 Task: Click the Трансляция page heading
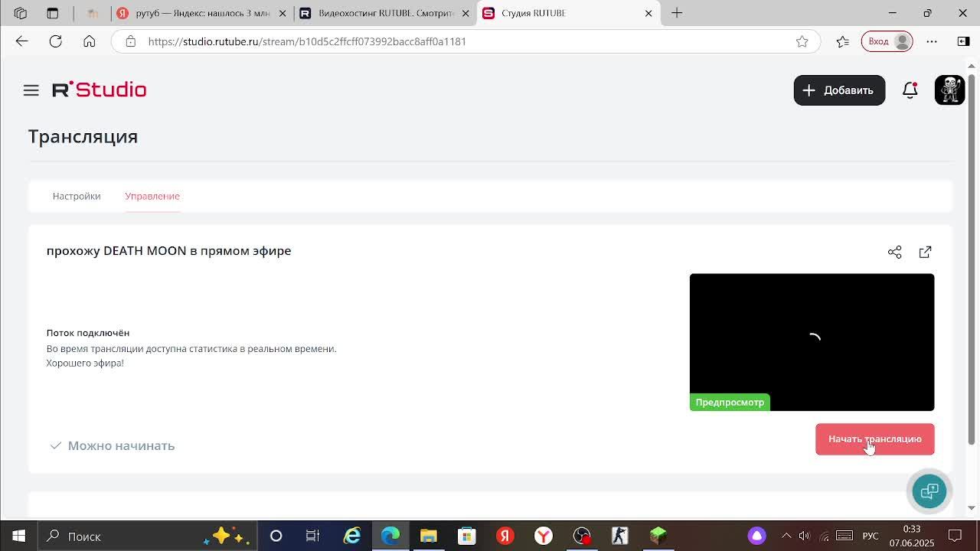pos(83,136)
